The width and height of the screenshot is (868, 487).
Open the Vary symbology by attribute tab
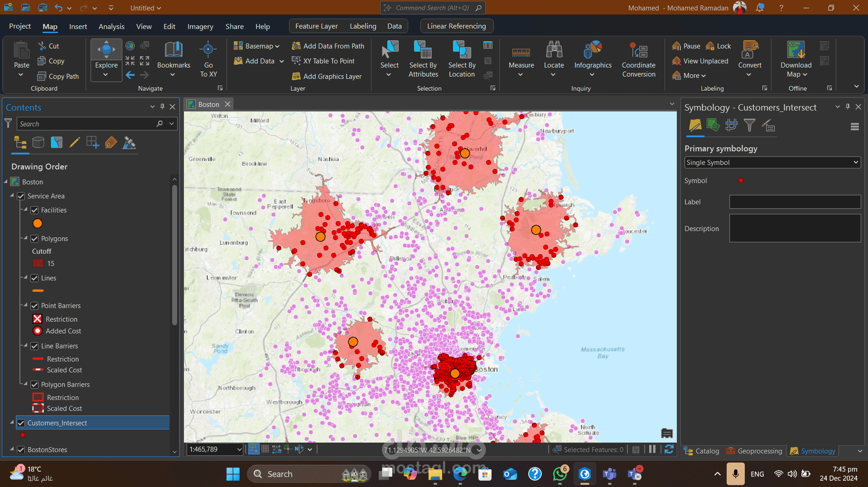[x=713, y=125]
